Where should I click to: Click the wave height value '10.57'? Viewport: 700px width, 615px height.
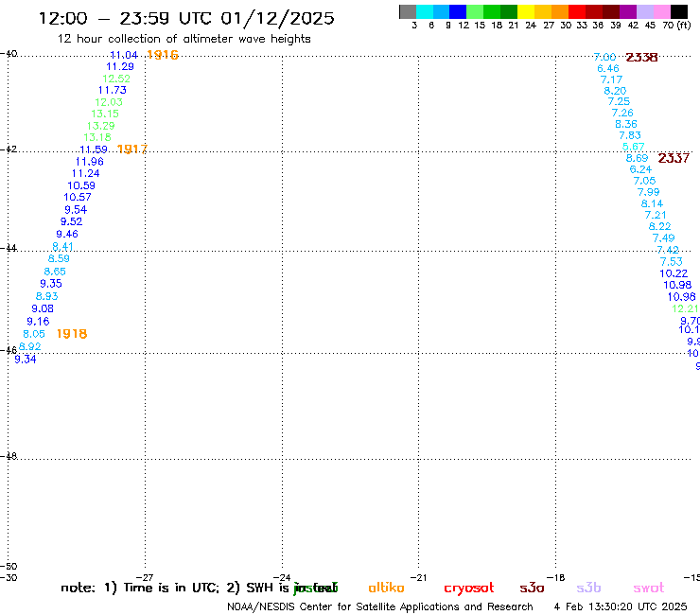pyautogui.click(x=78, y=198)
